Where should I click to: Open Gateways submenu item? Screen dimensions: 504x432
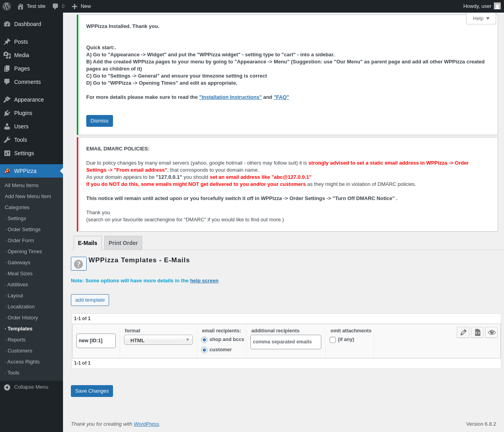pos(18,263)
